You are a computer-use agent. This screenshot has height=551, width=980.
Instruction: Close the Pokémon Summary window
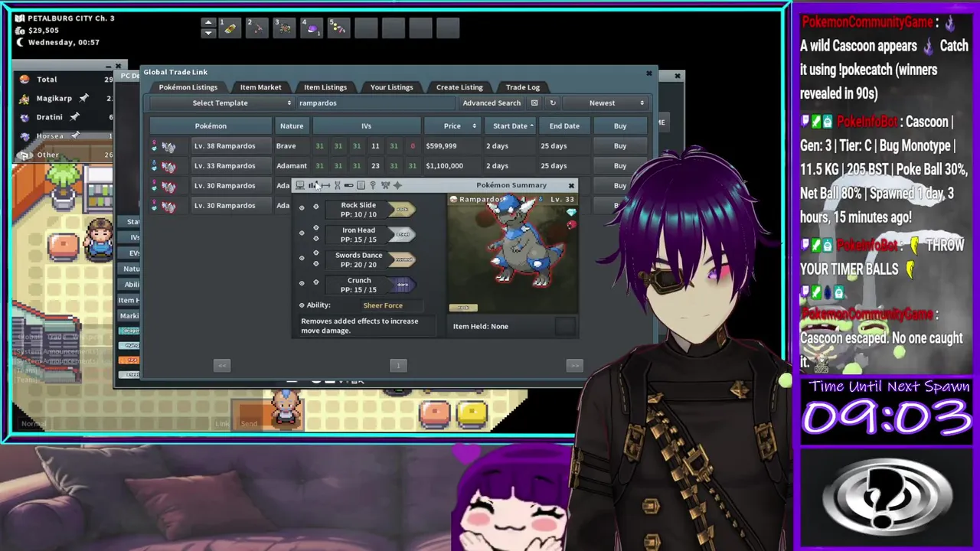571,185
